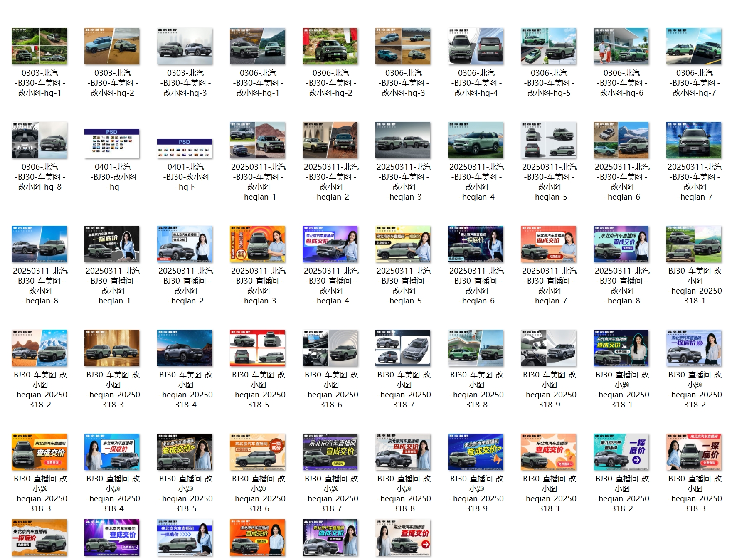The image size is (732, 560).
Task: Click file name BJ30-车美图-改小图-heqian-20250318-4
Action: (x=186, y=390)
